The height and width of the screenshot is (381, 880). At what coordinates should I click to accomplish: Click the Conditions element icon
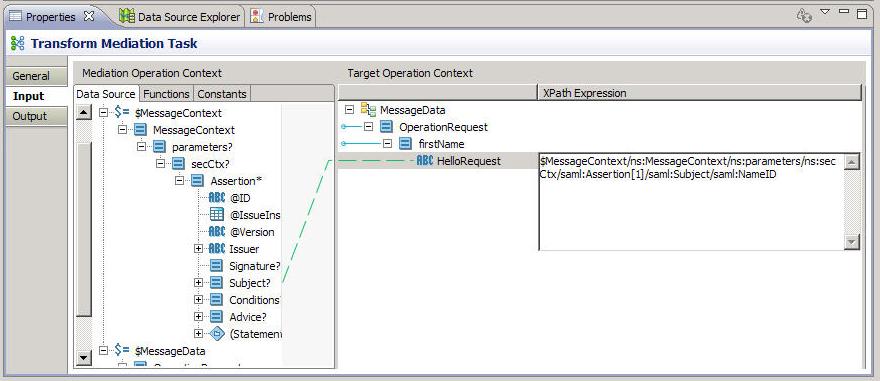point(216,300)
